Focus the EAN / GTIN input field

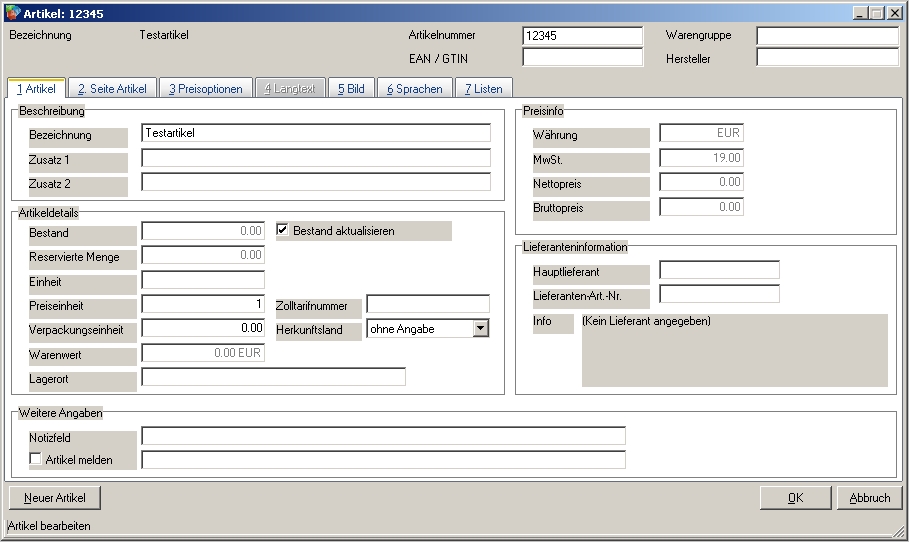pyautogui.click(x=582, y=58)
